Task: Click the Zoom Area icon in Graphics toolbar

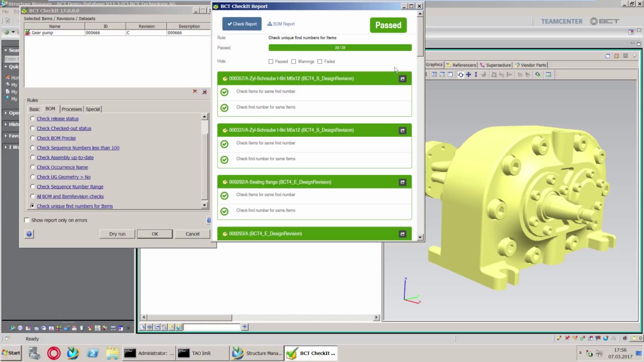Action: [442, 75]
